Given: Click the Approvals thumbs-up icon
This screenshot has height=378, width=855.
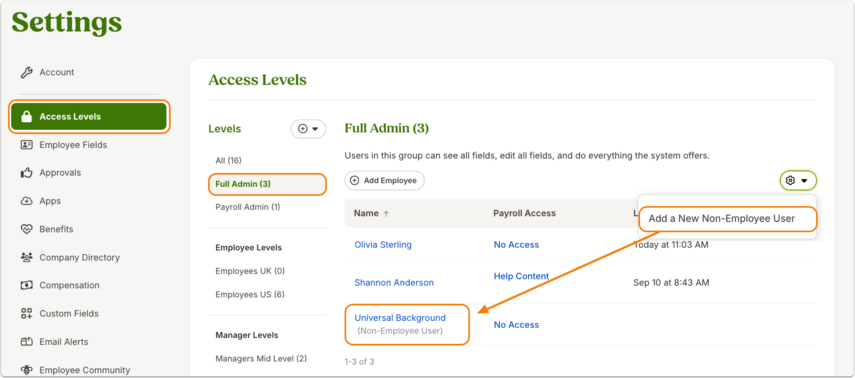Looking at the screenshot, I should 26,173.
